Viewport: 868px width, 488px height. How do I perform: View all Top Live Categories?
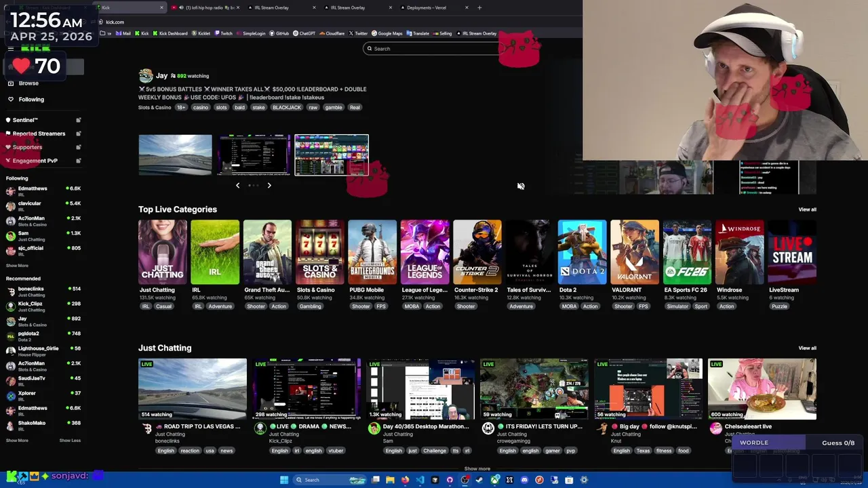click(807, 209)
